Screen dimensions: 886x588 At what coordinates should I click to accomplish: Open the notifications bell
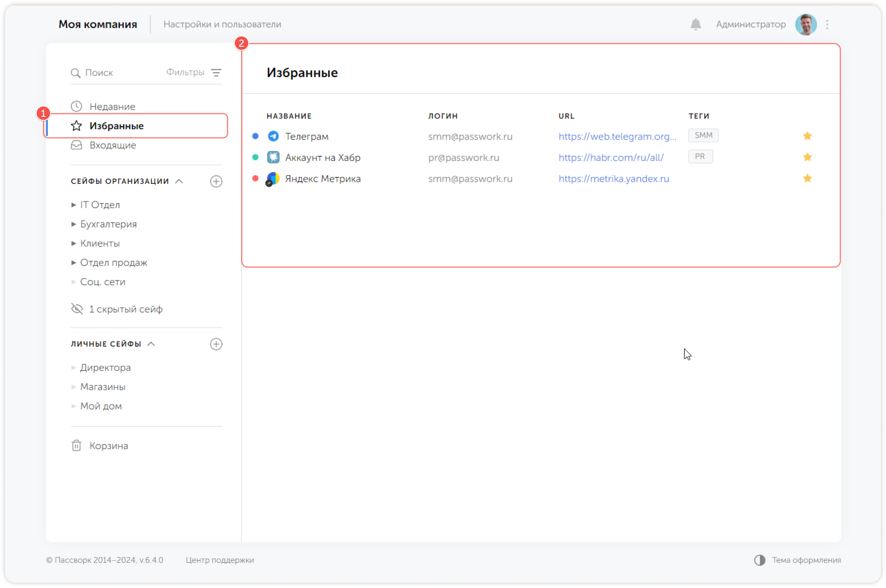695,24
